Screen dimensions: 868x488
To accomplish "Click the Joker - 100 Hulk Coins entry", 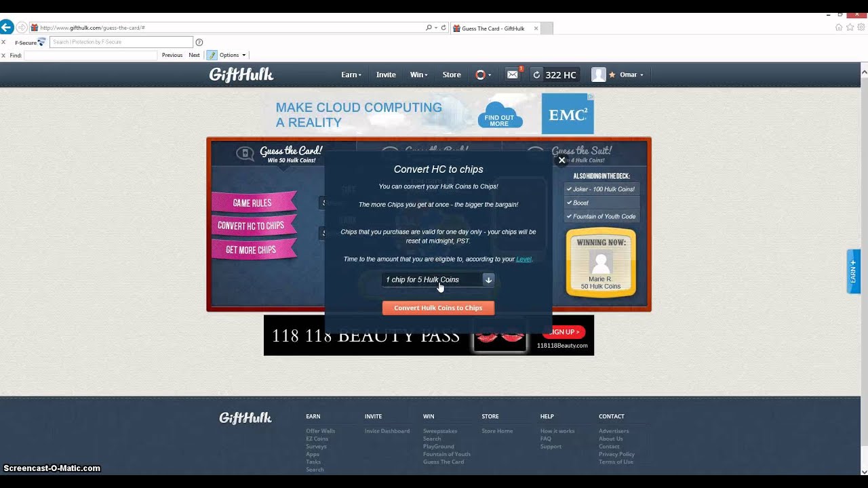I will pos(602,189).
